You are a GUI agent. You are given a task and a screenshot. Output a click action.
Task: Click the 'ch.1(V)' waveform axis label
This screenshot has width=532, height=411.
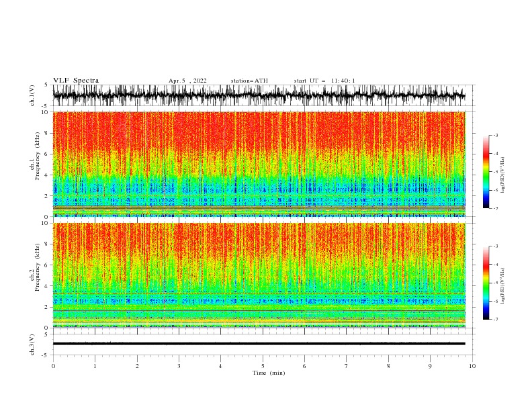pyautogui.click(x=32, y=95)
